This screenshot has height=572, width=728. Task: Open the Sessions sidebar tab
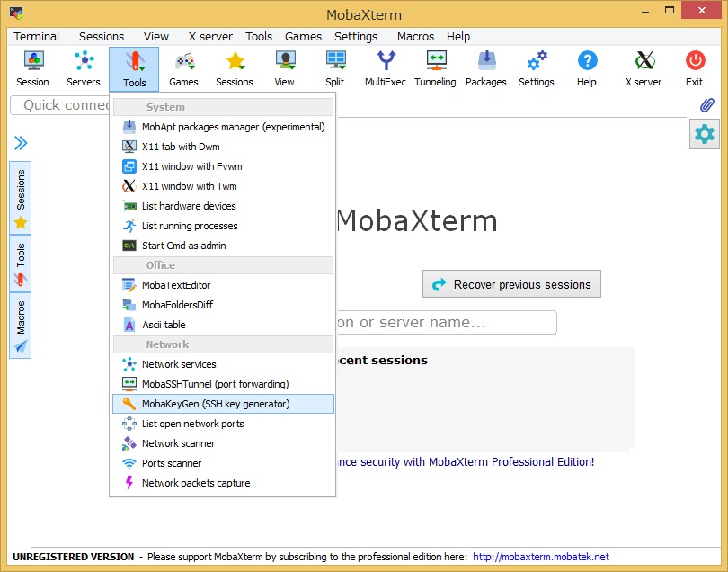click(21, 199)
